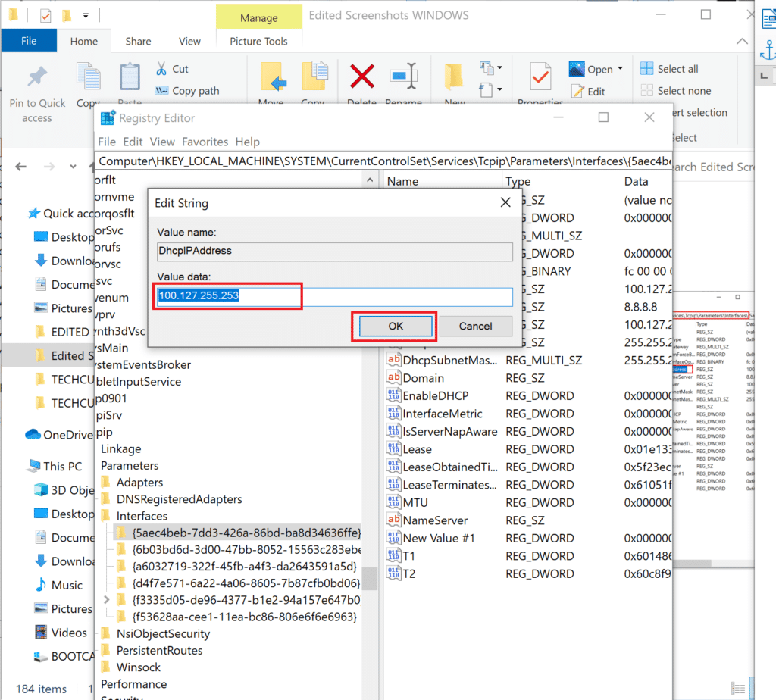
Task: Open the View menu in Registry Editor
Action: pos(162,142)
